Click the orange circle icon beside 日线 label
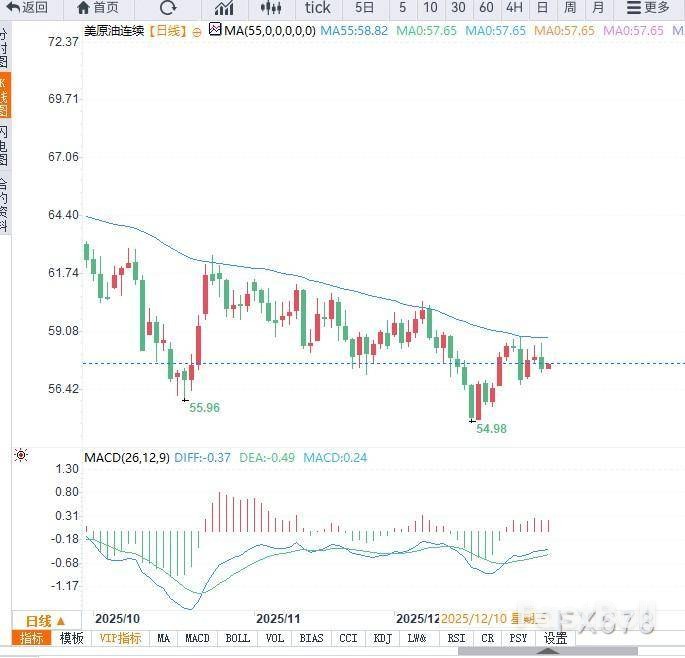This screenshot has height=658, width=685. coord(197,31)
